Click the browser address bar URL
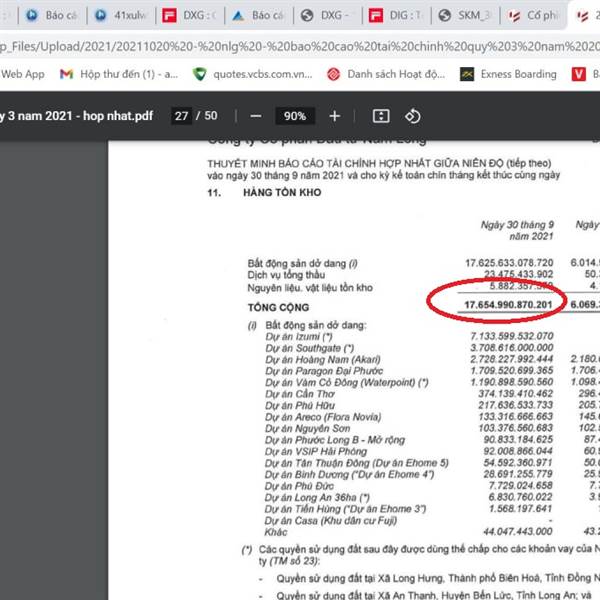Viewport: 600px width, 600px height. click(300, 47)
